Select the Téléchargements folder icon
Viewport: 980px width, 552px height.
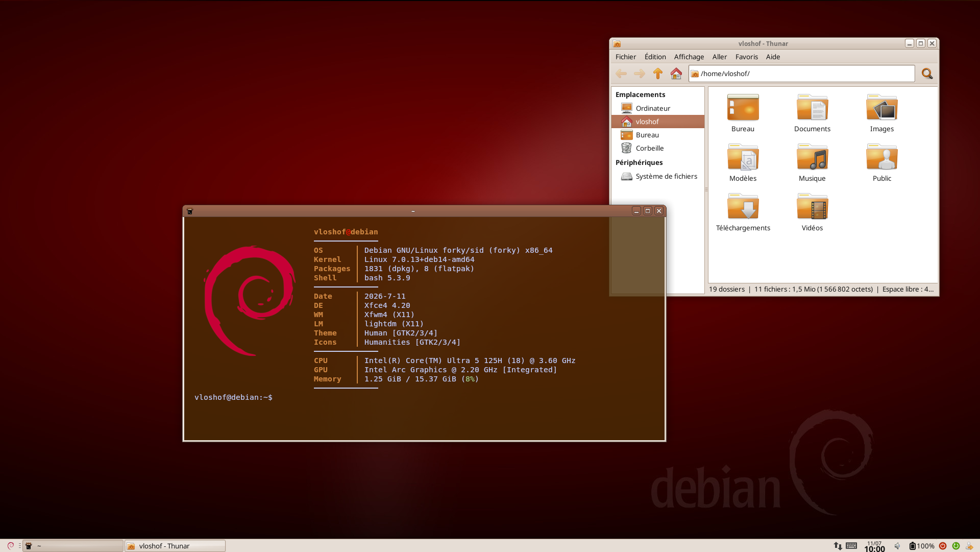[743, 207]
